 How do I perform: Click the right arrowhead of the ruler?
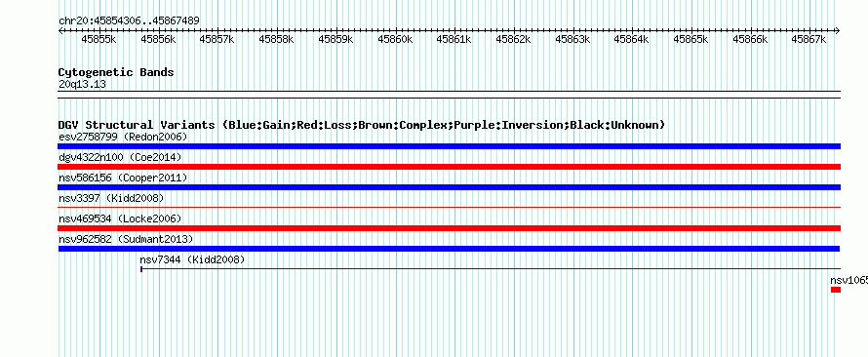click(838, 30)
